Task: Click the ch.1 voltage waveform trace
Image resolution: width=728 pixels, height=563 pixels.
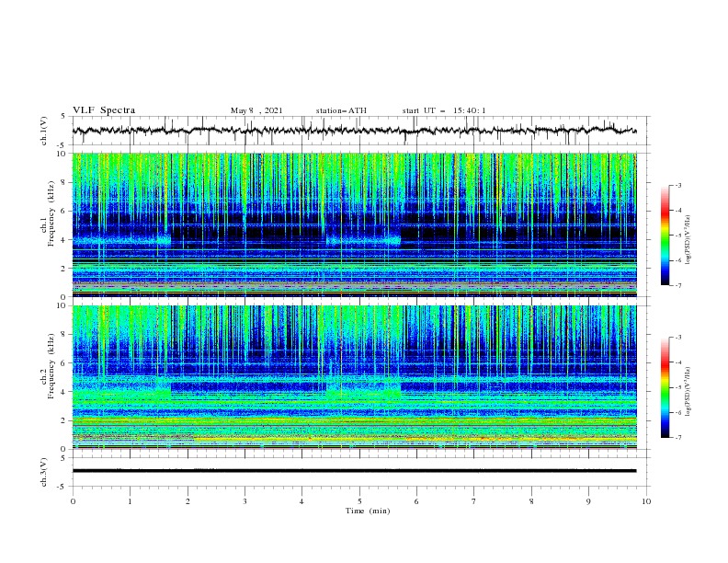Action: (354, 131)
